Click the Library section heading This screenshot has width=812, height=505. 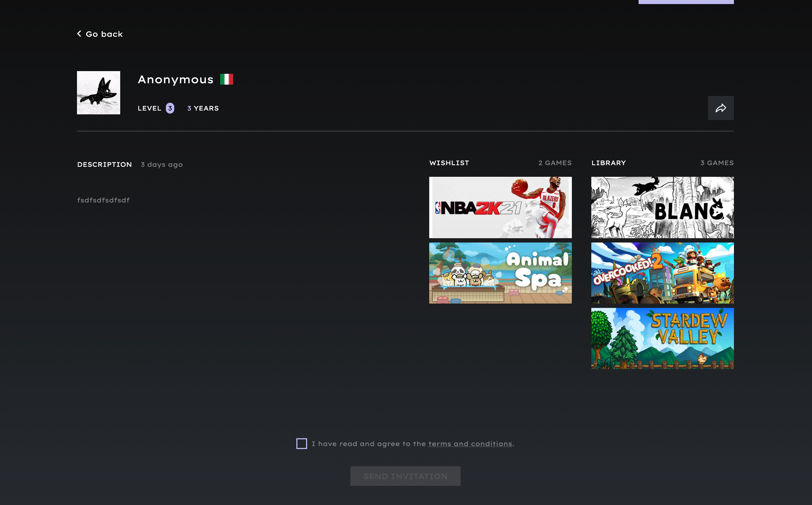click(608, 163)
